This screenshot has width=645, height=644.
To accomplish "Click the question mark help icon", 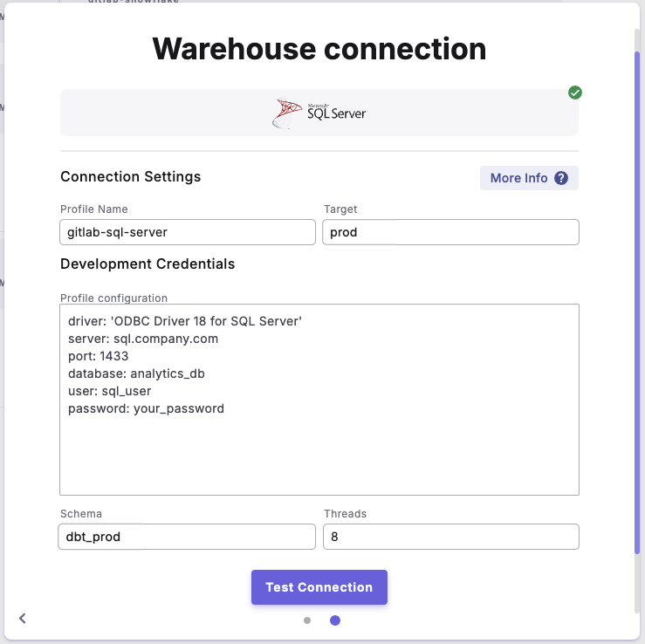I will tap(561, 178).
